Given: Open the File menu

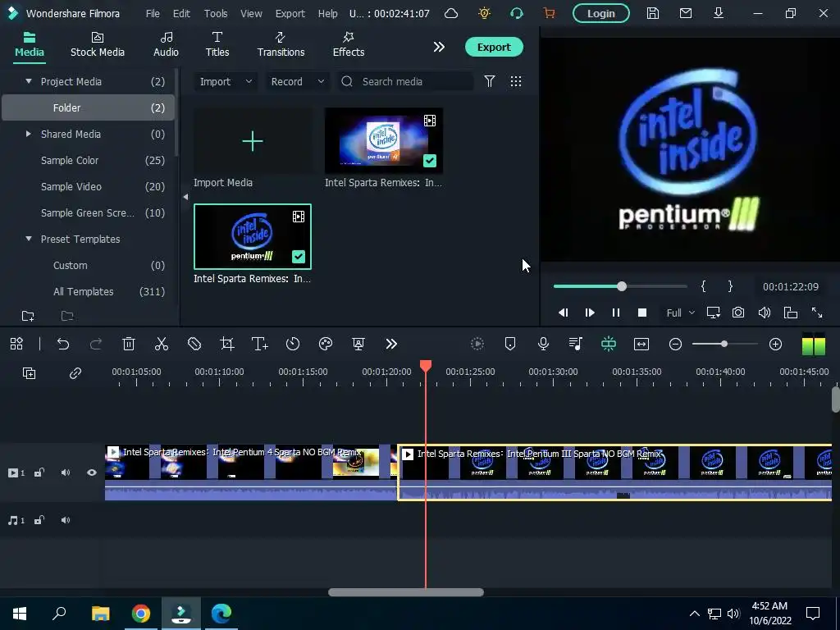Looking at the screenshot, I should (x=153, y=13).
